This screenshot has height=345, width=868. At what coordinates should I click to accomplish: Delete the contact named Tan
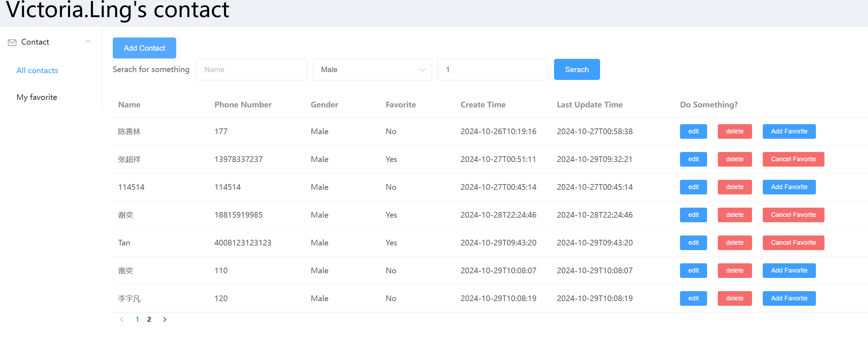[x=734, y=243]
